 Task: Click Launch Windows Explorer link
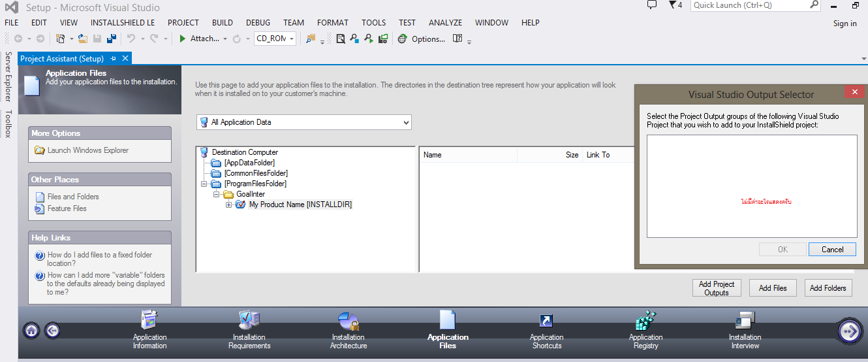point(88,150)
